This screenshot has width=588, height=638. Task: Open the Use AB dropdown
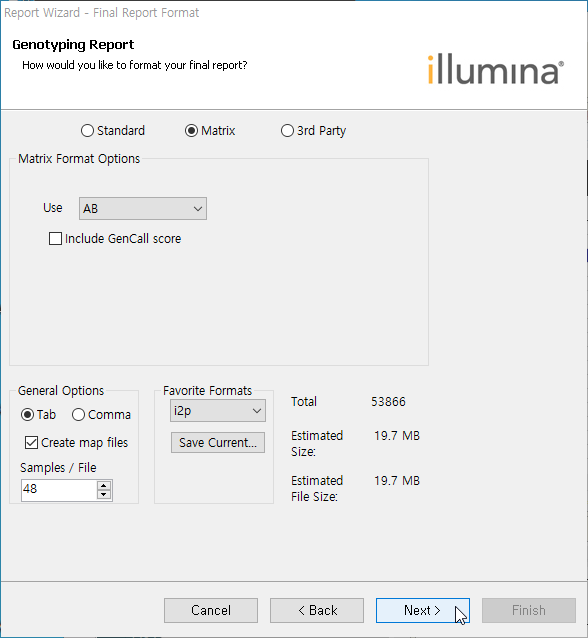tap(143, 209)
